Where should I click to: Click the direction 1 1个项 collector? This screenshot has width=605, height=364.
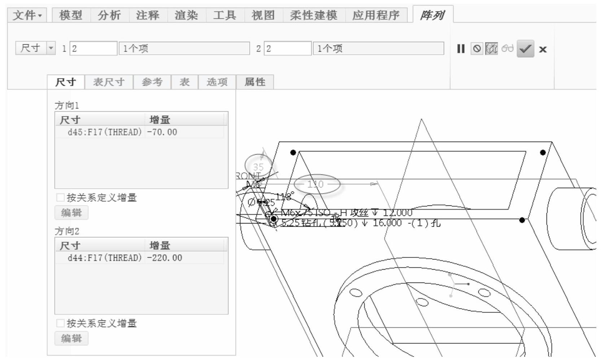184,49
